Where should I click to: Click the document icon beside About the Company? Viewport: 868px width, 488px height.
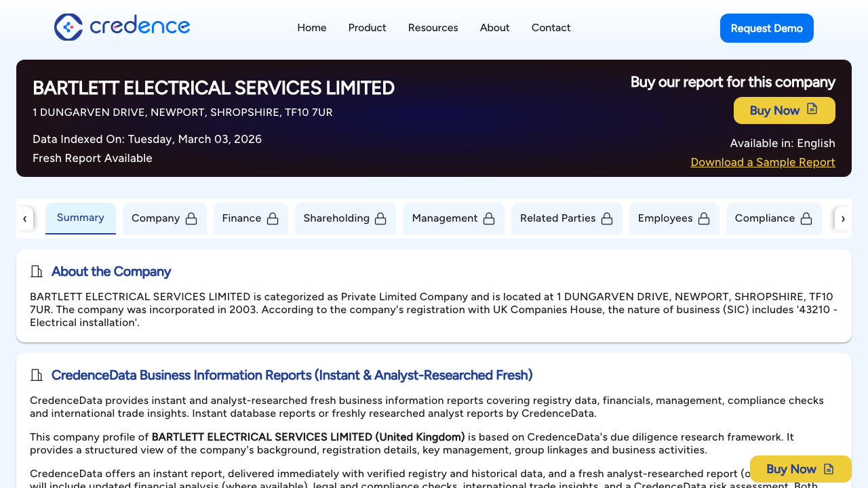coord(36,271)
